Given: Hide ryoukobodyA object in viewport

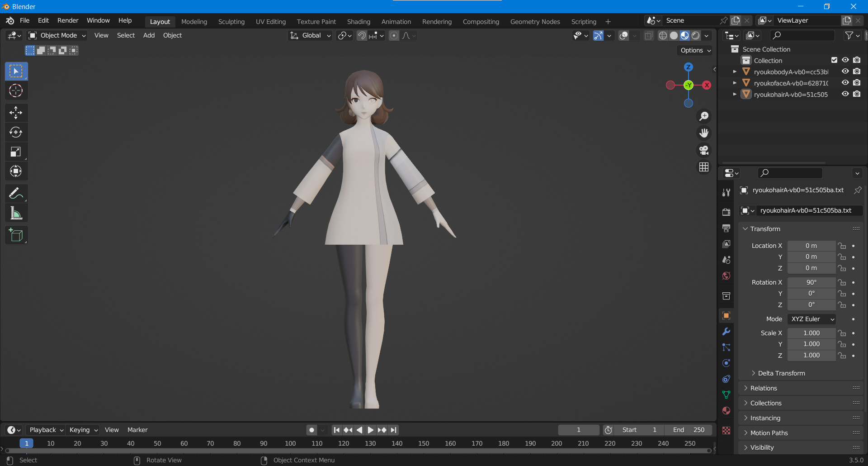Looking at the screenshot, I should (x=845, y=71).
